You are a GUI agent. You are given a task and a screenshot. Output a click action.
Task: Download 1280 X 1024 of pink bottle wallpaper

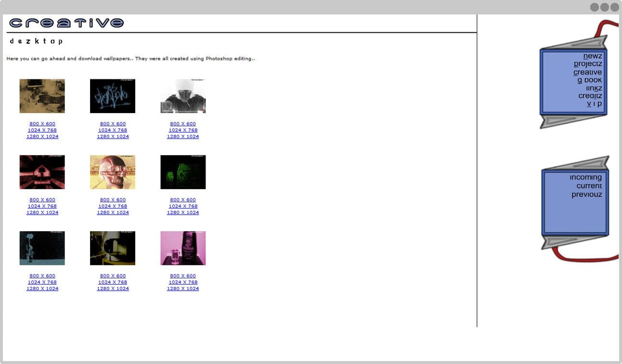[183, 288]
